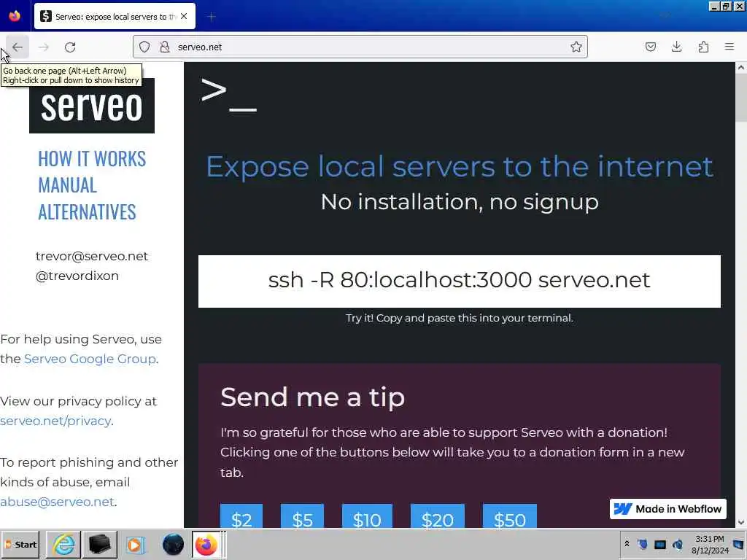Click the volume speaker tray icon

[678, 544]
